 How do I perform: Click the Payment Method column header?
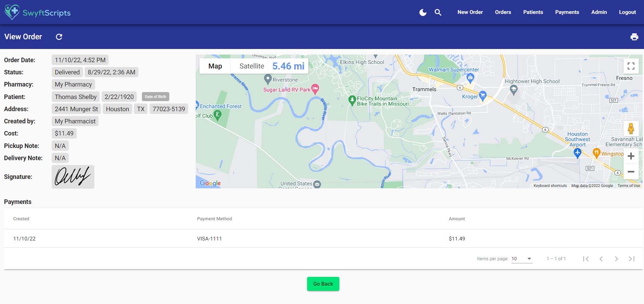[x=214, y=219]
